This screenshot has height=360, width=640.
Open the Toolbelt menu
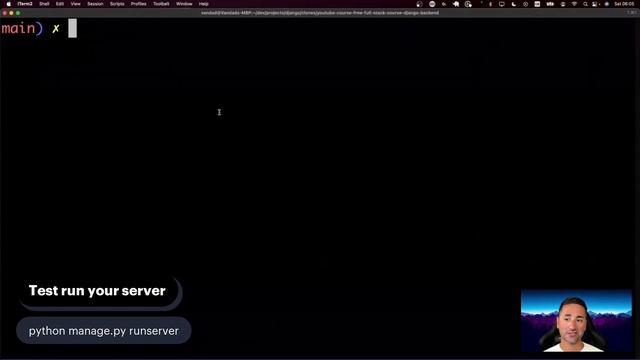[161, 4]
